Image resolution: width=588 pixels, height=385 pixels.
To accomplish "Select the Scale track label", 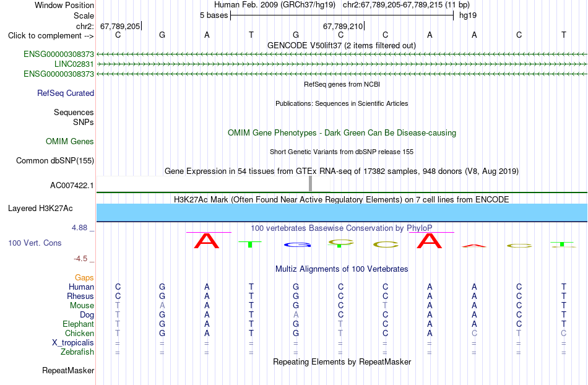I will (x=84, y=15).
